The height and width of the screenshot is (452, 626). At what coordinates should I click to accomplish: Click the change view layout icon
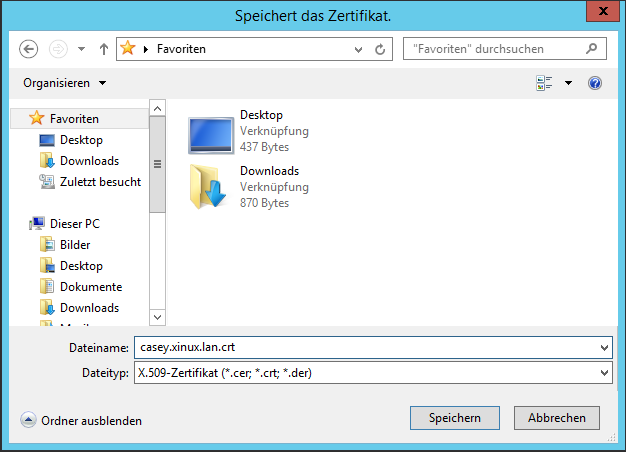(544, 83)
